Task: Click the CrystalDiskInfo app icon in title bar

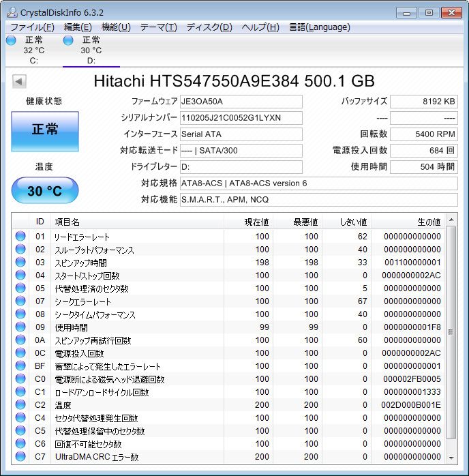Action: pos(12,12)
